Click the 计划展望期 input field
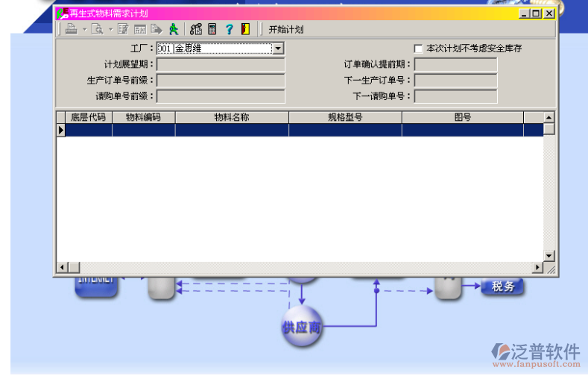Screen dimensions: 588x376 [221, 65]
